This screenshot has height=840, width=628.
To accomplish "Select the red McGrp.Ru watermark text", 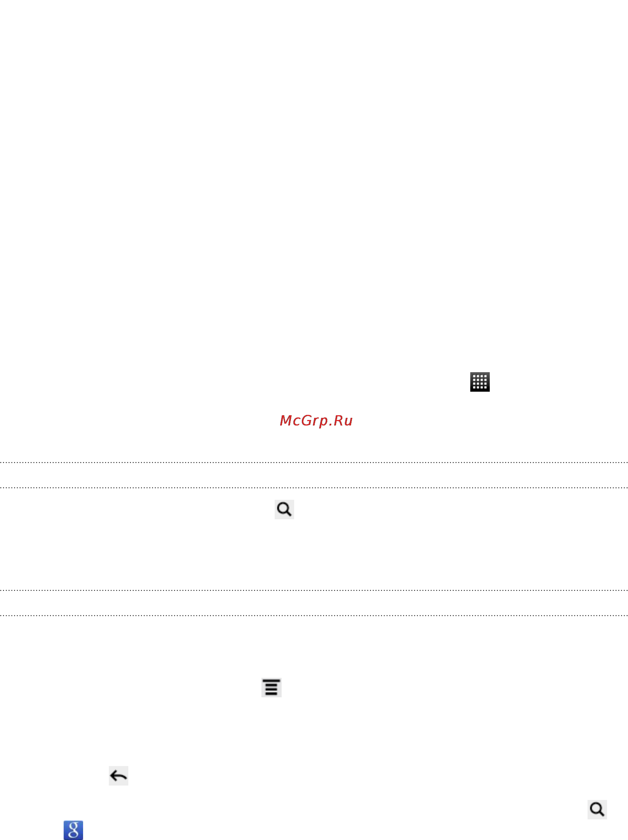I will (x=316, y=420).
